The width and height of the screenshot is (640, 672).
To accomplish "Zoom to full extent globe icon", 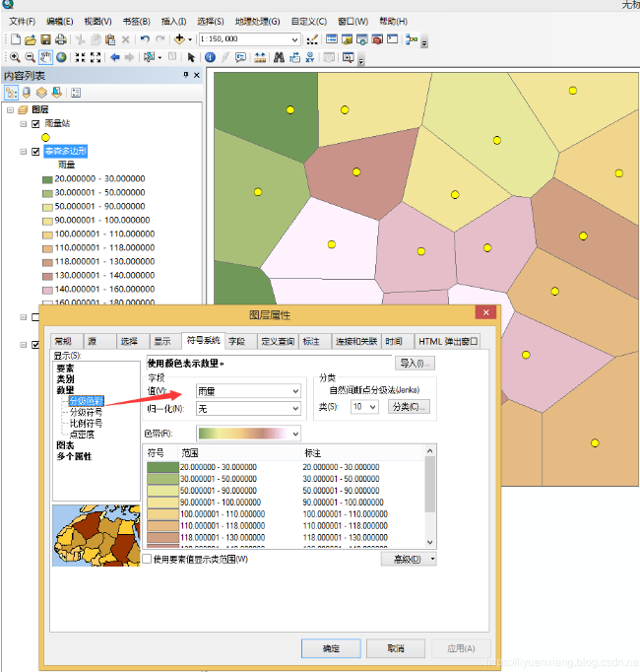I will pyautogui.click(x=61, y=57).
